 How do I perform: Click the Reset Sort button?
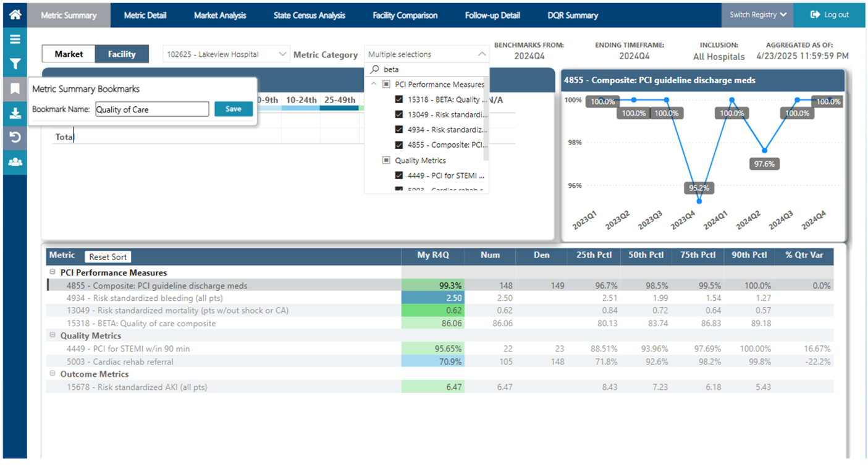[108, 257]
